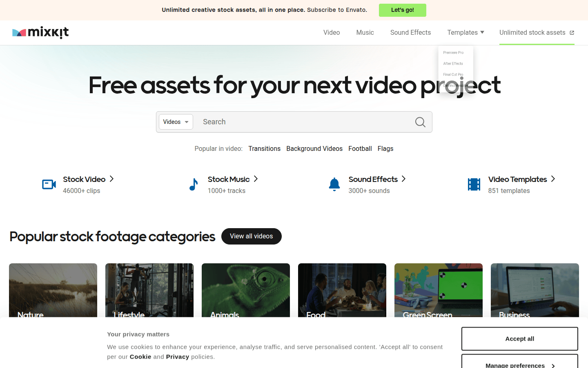Select Premiere Pro from Templates menu
Screen dimensions: 588x368
453,53
